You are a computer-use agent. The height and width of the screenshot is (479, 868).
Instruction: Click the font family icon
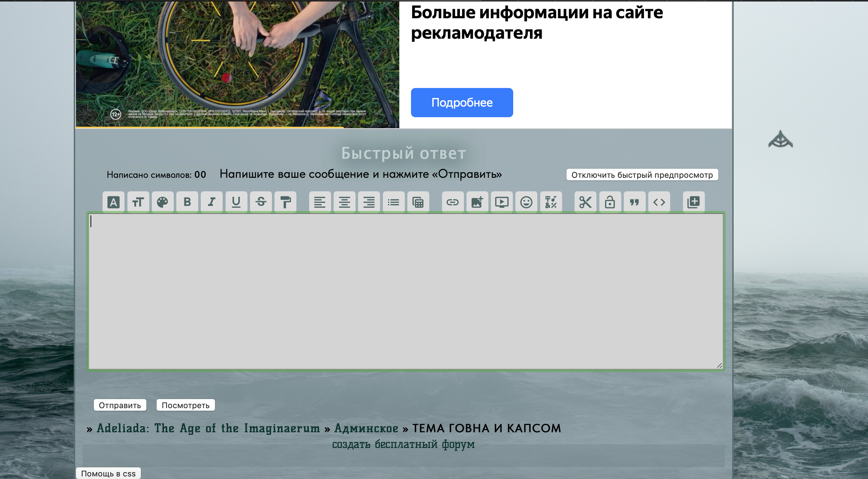[114, 202]
